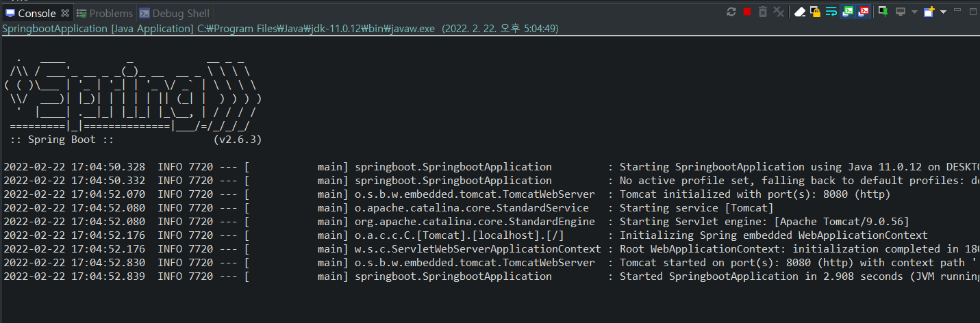
Task: Open the Debug Shell tab
Action: [175, 13]
